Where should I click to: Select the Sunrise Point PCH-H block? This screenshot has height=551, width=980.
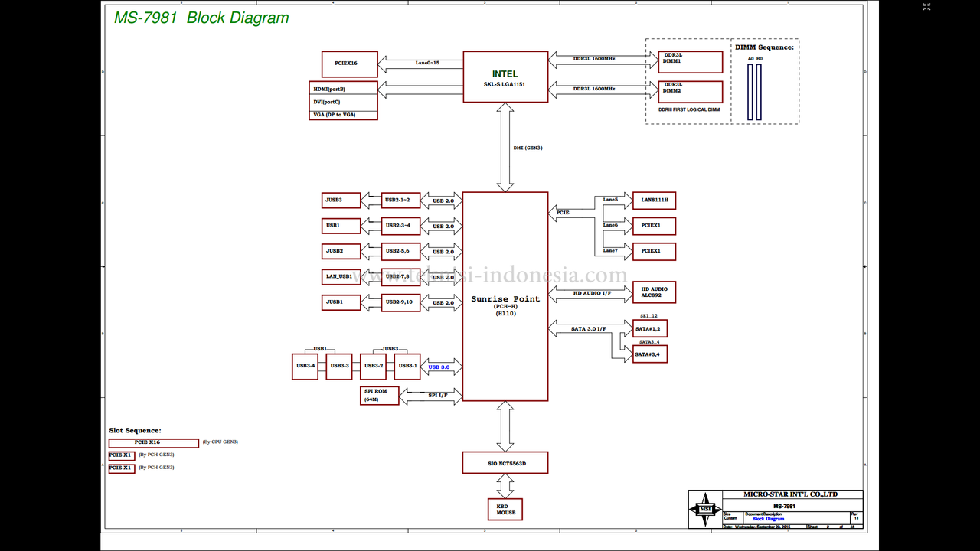pyautogui.click(x=505, y=296)
